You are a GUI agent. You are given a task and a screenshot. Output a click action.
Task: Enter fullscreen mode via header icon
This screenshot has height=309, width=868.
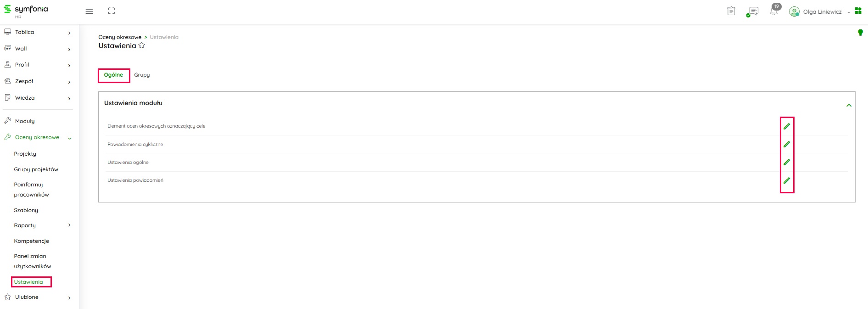[112, 11]
